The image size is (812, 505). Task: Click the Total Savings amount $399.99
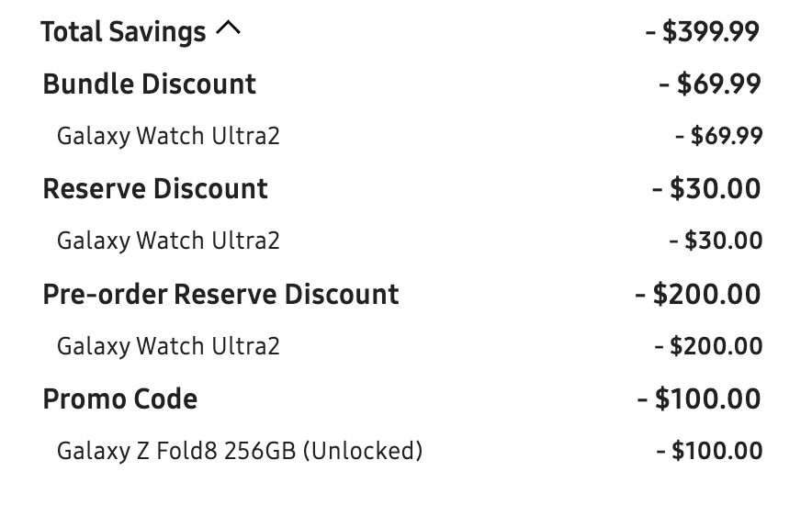click(x=703, y=31)
